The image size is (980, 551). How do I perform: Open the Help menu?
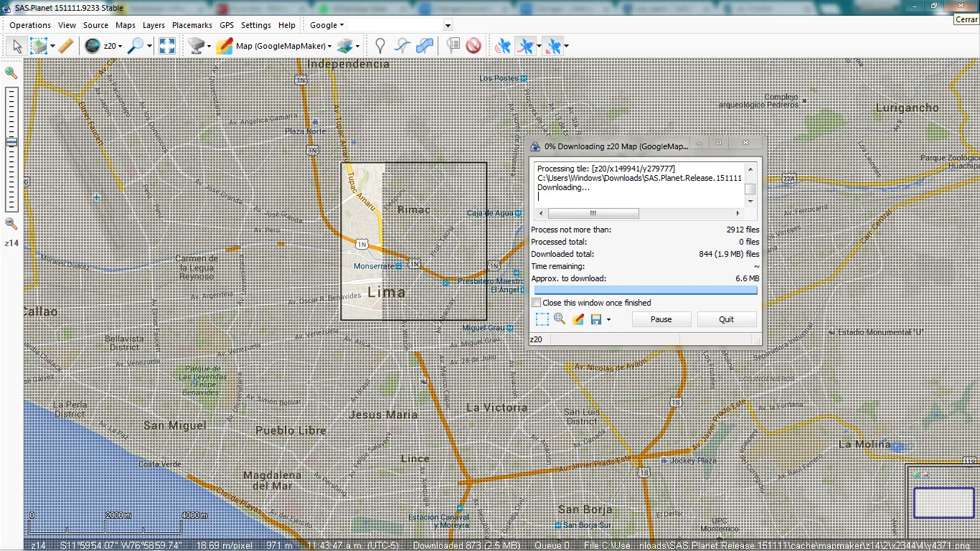(287, 25)
